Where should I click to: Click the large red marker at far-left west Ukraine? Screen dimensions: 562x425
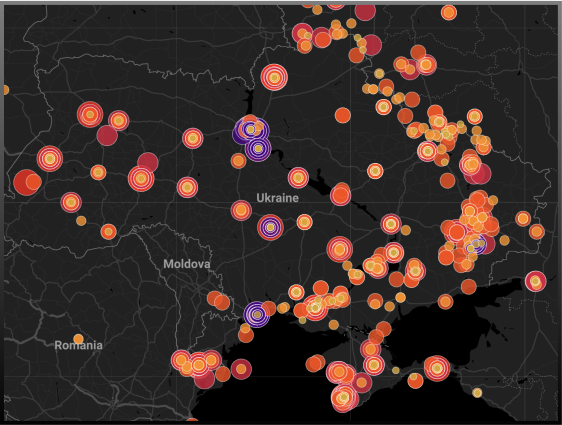click(x=25, y=182)
